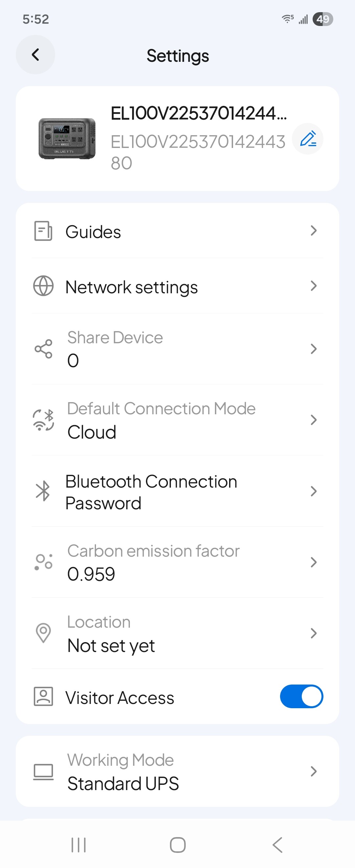Image resolution: width=355 pixels, height=868 pixels.
Task: Open Network settings entry
Action: coord(131,287)
